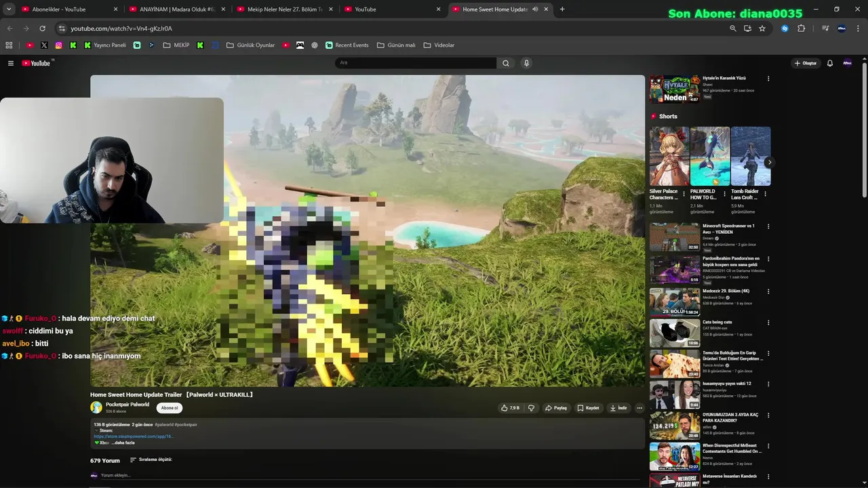
Task: Open the YouTube account avatar menu
Action: pyautogui.click(x=847, y=63)
